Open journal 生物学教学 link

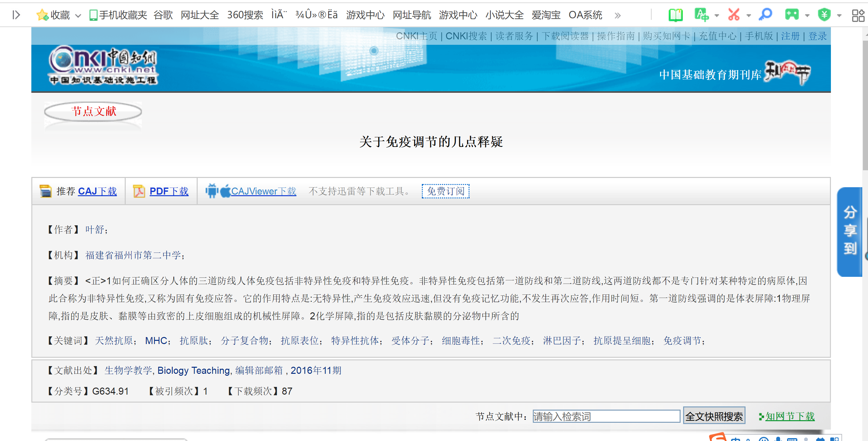[128, 370]
